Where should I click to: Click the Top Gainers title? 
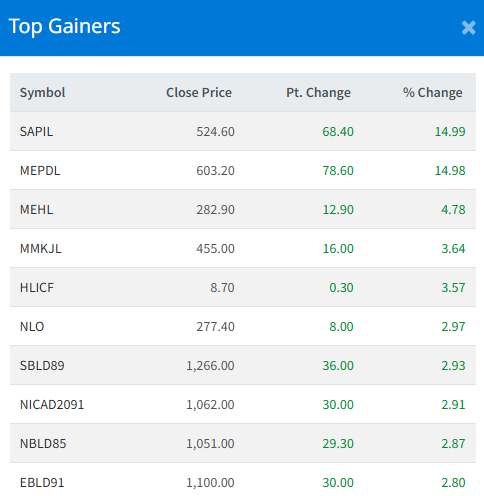[x=64, y=26]
